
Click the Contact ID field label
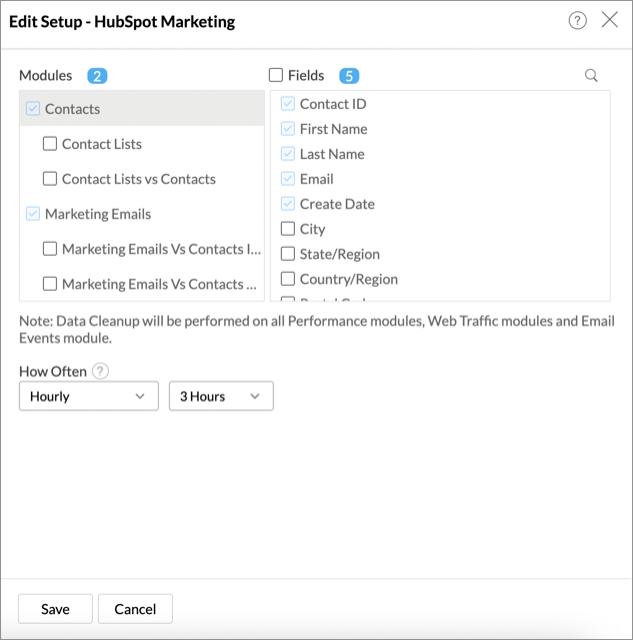tap(333, 104)
